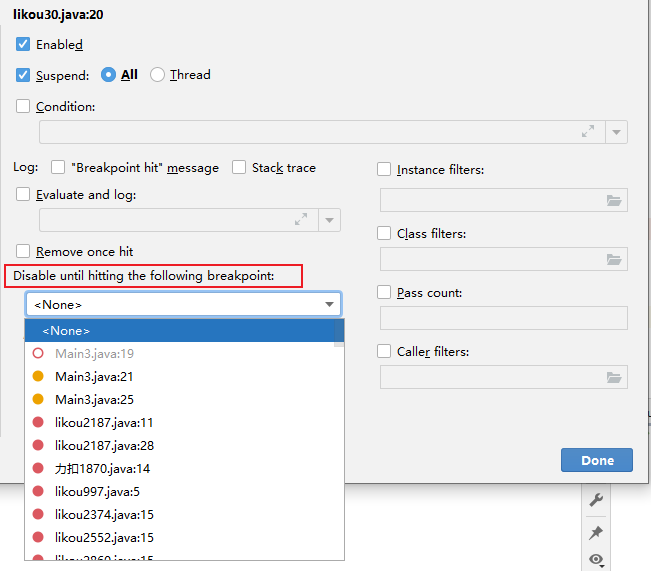Click the Done button
The height and width of the screenshot is (571, 651).
click(597, 460)
